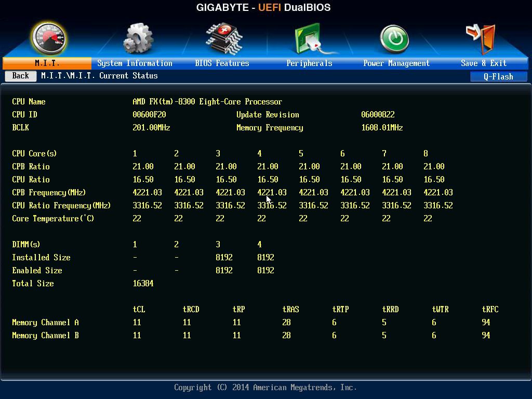Click the M.I.T. speedometer gauge icon
The height and width of the screenshot is (399, 532).
[49, 38]
